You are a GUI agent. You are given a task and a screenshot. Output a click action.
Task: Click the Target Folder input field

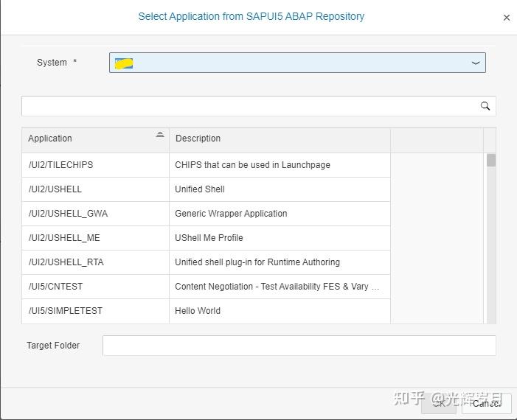299,346
